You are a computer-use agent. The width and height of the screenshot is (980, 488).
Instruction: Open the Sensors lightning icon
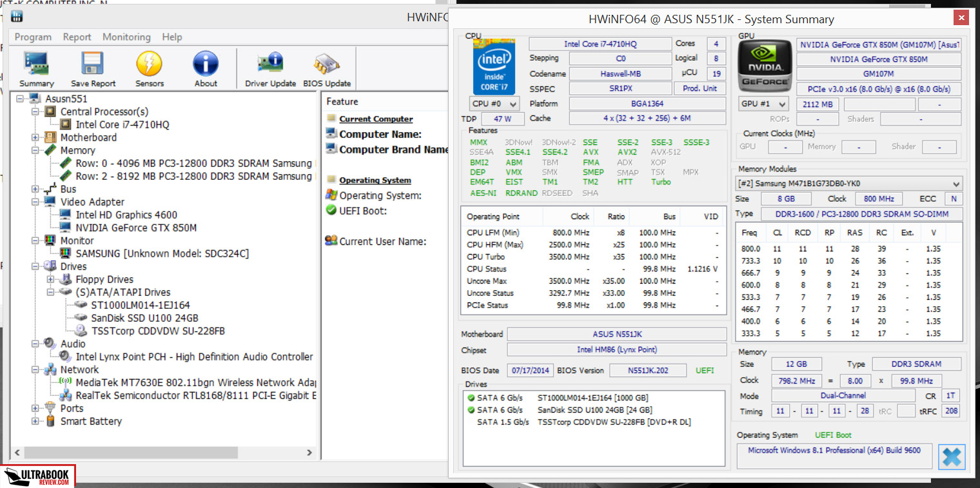click(150, 69)
